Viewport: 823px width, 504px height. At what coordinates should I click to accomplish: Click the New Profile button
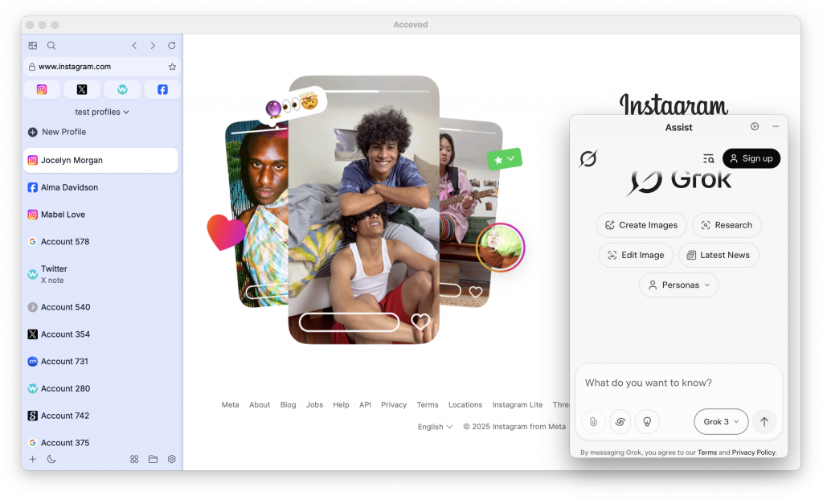pyautogui.click(x=57, y=132)
